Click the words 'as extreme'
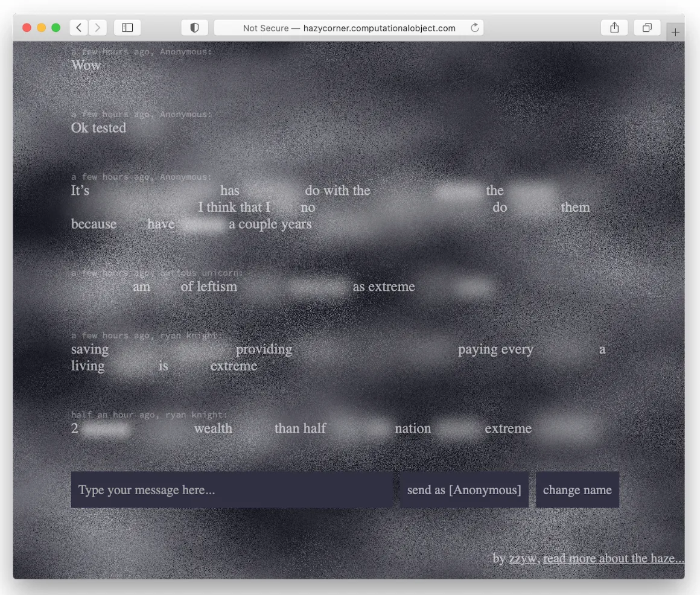The width and height of the screenshot is (700, 595). [384, 287]
